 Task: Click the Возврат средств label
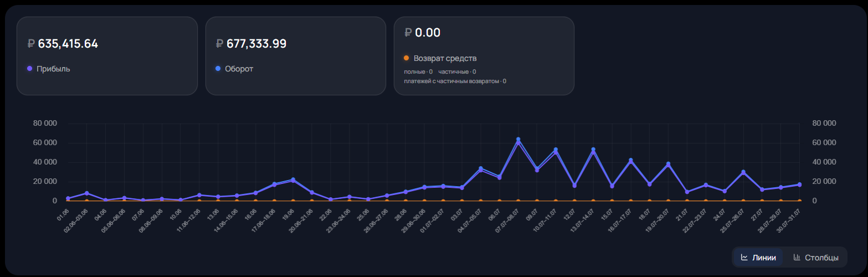445,58
